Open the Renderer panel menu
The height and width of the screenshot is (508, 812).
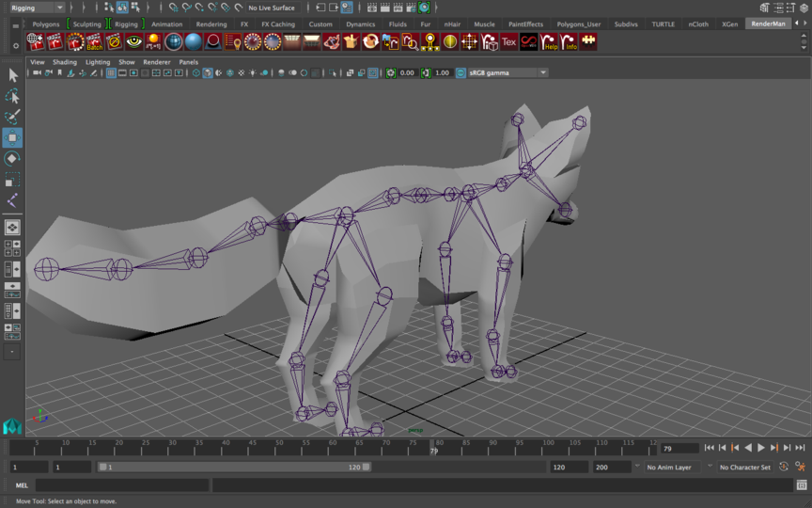click(x=157, y=62)
